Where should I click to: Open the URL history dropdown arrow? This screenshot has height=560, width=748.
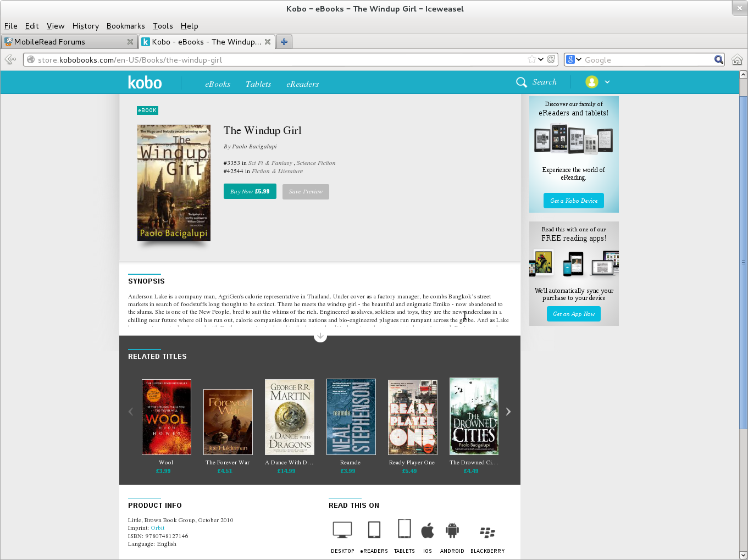pos(541,59)
